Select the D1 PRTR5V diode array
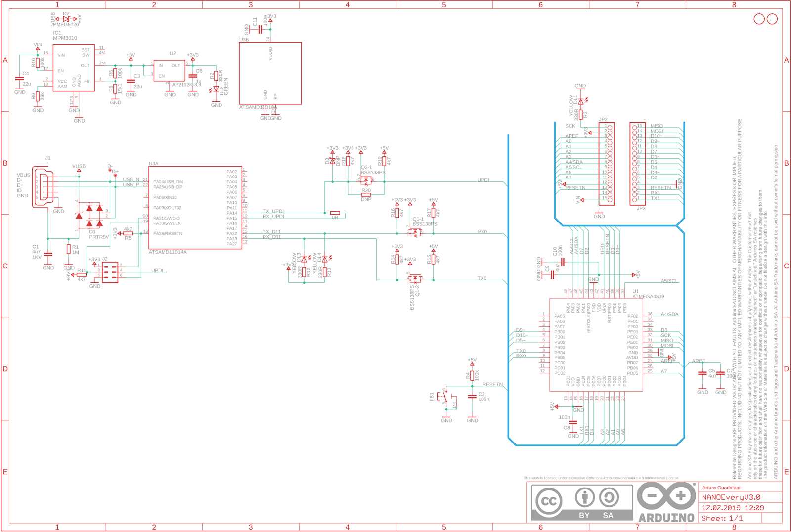 pos(89,216)
